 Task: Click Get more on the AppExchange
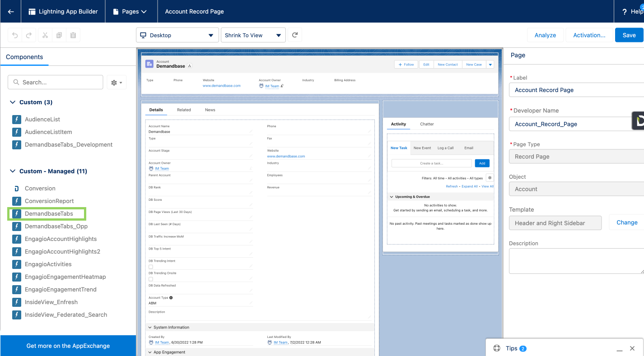click(68, 346)
